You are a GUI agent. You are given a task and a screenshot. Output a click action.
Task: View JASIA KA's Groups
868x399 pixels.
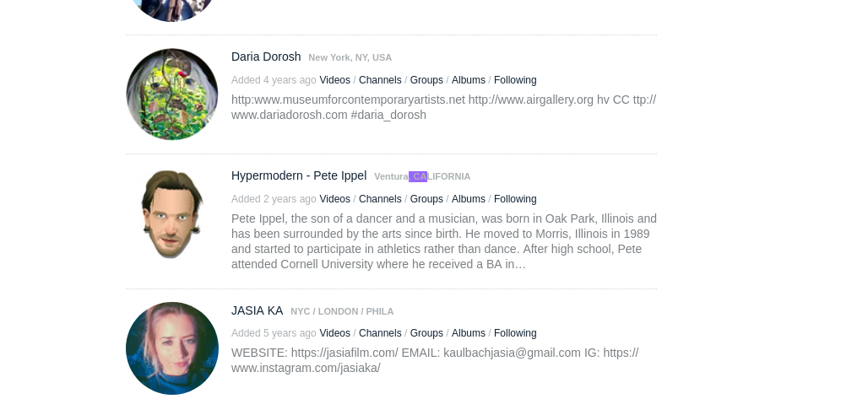pos(426,333)
